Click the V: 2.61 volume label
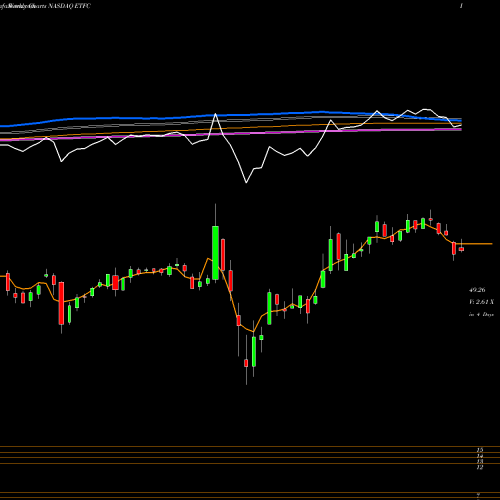 (x=481, y=302)
